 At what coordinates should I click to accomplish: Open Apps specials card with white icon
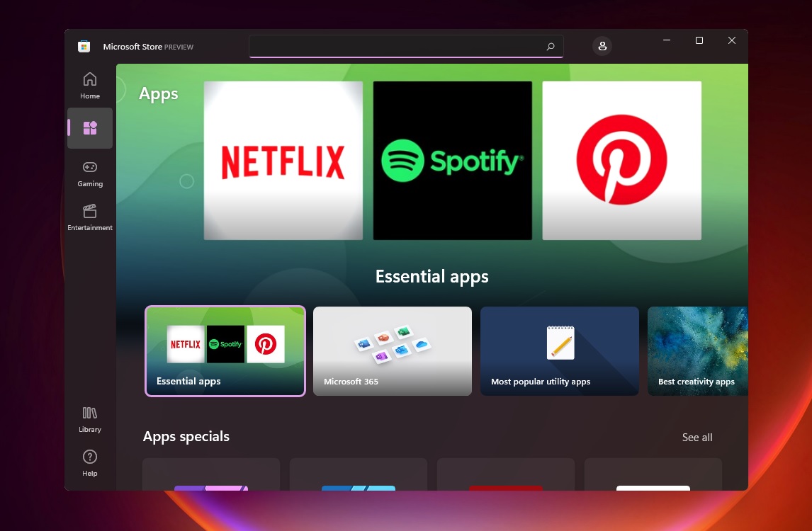(653, 474)
